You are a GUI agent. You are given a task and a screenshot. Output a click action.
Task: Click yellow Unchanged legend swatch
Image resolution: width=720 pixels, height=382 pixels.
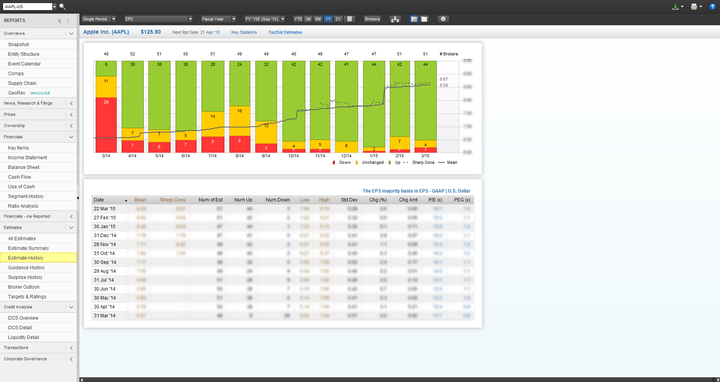coord(357,163)
